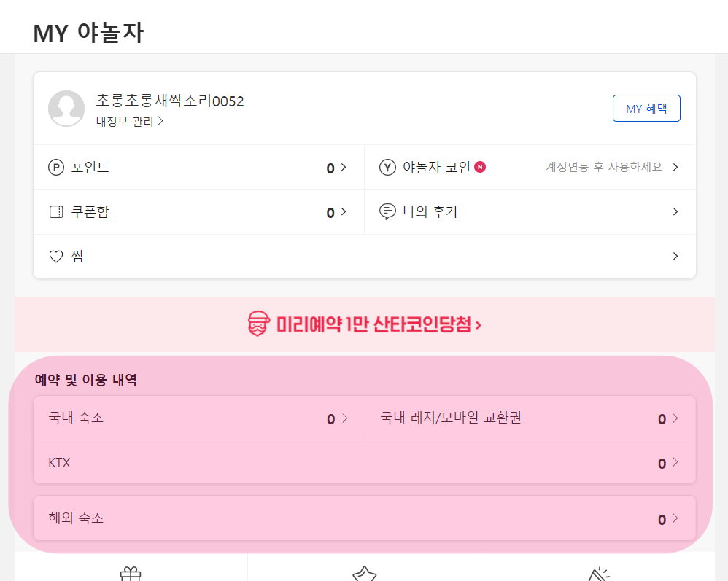The width and height of the screenshot is (728, 581).
Task: Select the 국내 숙소 label
Action: 76,418
